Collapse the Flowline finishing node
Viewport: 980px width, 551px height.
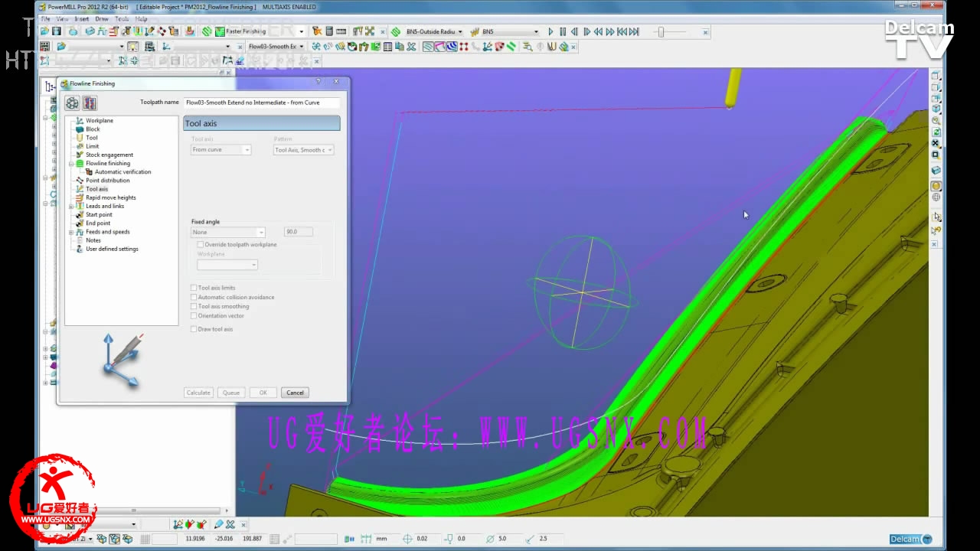71,164
